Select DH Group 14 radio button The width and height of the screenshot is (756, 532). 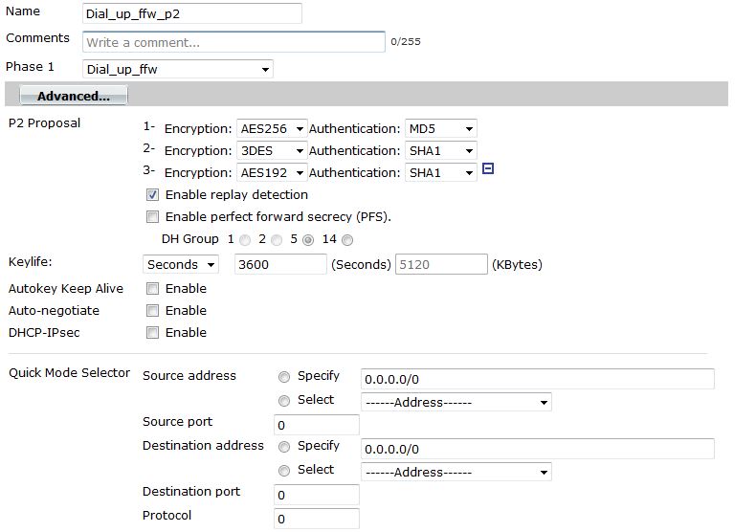(347, 240)
